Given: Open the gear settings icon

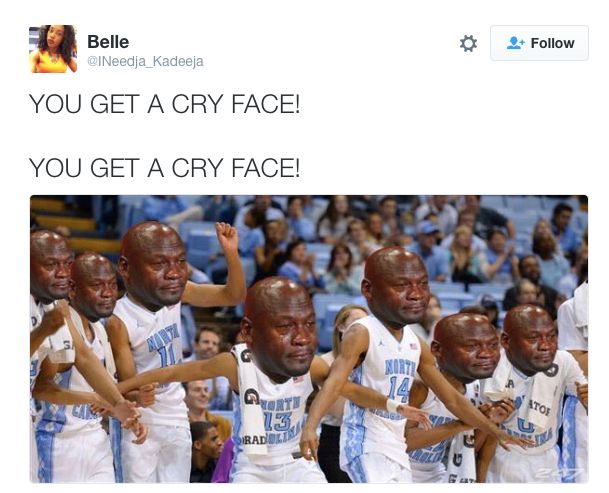Looking at the screenshot, I should pos(468,43).
